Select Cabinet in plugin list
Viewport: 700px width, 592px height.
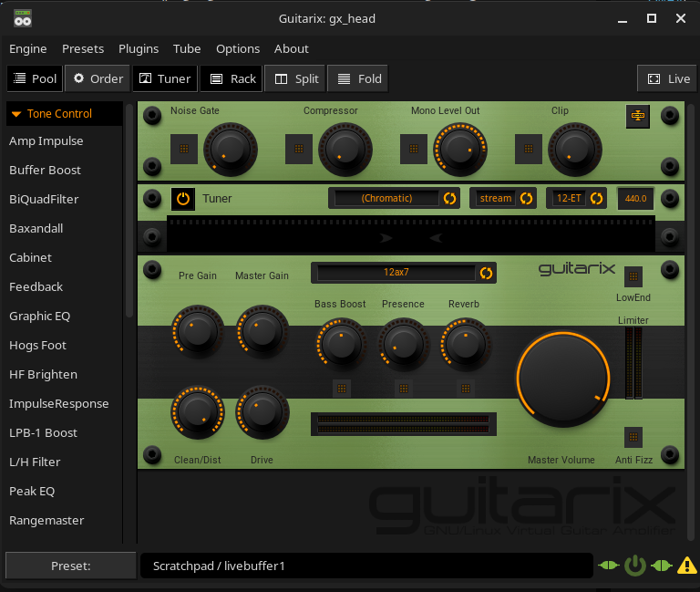click(x=65, y=258)
